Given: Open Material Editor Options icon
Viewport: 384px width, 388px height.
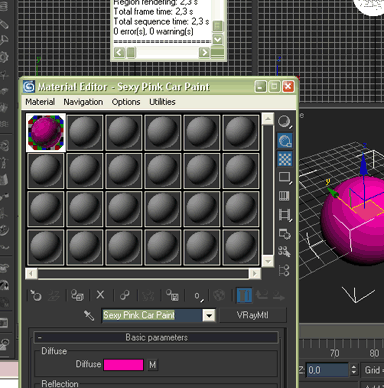Looking at the screenshot, I should pyautogui.click(x=284, y=233).
